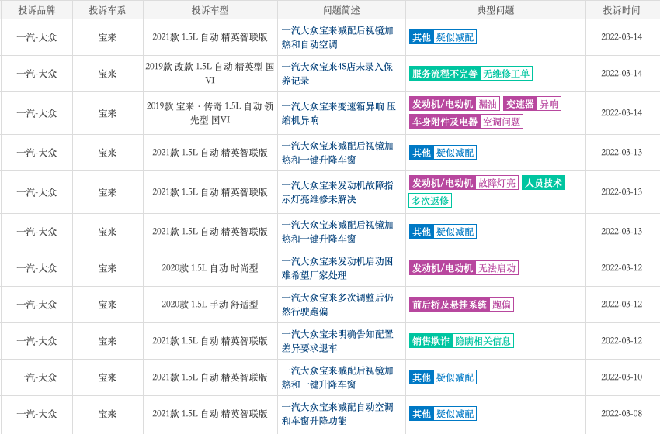This screenshot has height=434, width=660.
Task: Click the 典型问题 column header
Action: point(495,10)
